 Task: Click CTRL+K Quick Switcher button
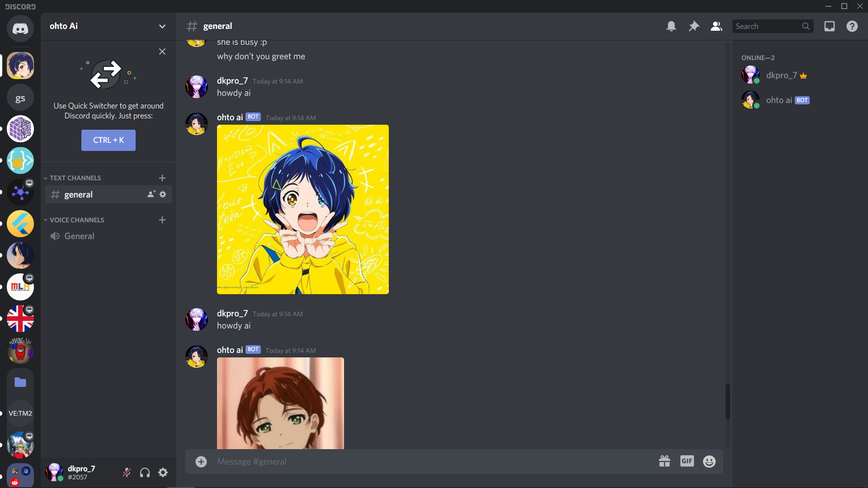coord(108,140)
